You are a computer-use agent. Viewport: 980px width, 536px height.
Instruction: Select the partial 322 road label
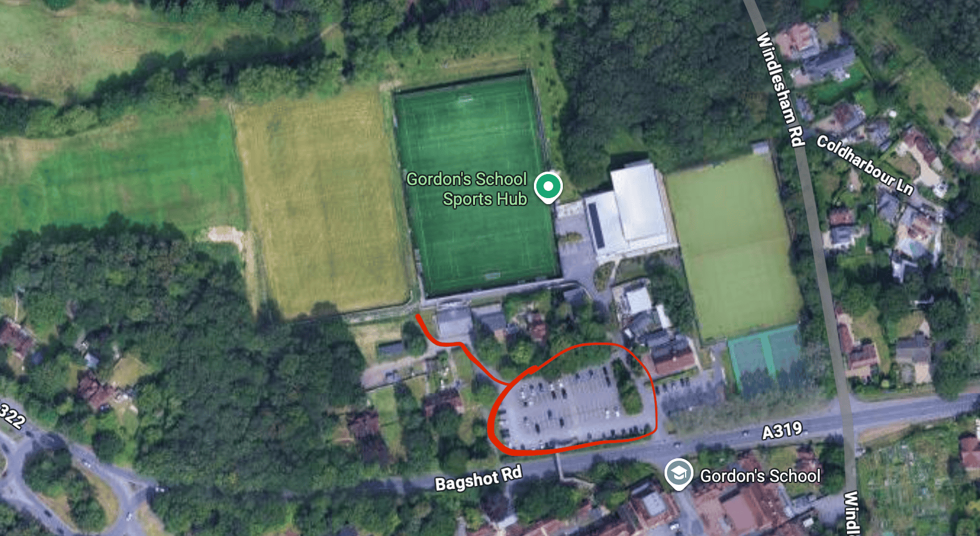[12, 415]
